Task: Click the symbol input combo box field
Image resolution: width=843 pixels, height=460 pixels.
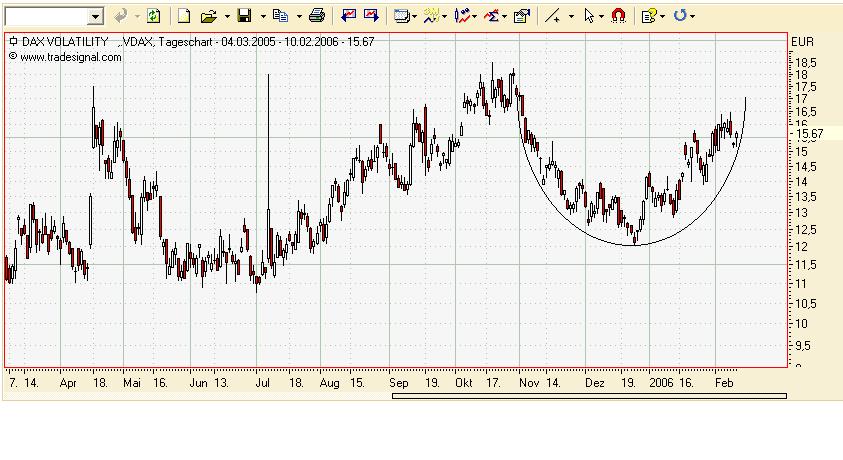Action: click(x=47, y=17)
